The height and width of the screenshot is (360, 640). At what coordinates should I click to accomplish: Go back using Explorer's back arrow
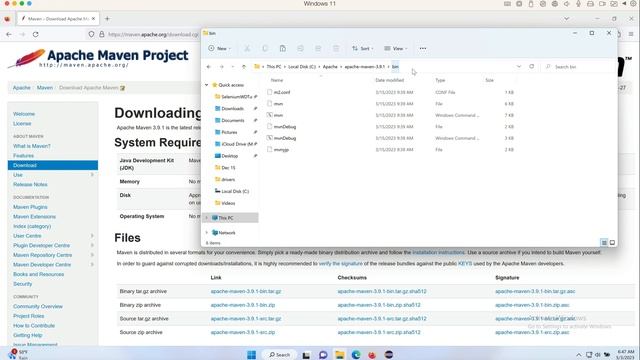tap(209, 67)
